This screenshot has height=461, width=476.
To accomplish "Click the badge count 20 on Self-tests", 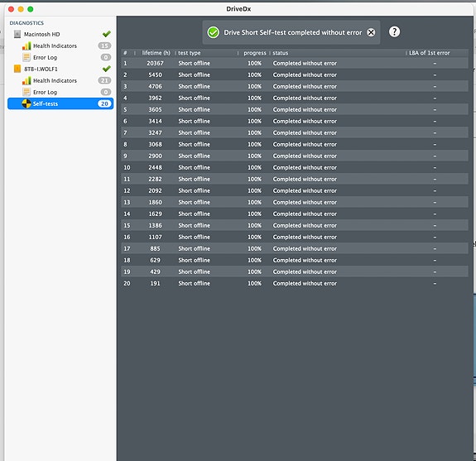I will click(104, 103).
